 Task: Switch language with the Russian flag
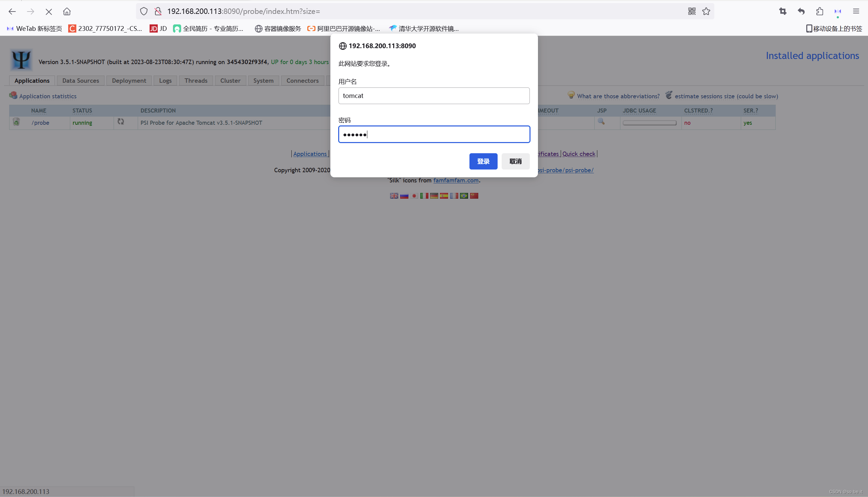404,196
